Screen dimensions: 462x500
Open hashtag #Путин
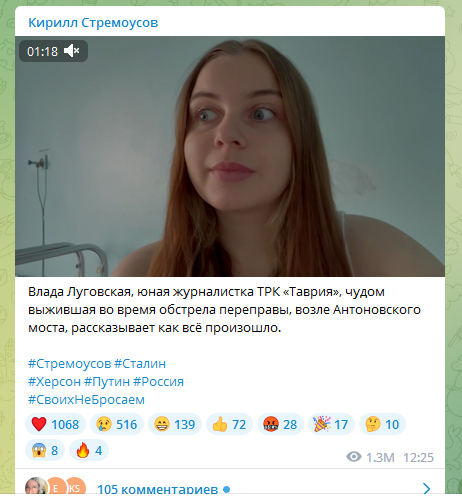tap(107, 381)
